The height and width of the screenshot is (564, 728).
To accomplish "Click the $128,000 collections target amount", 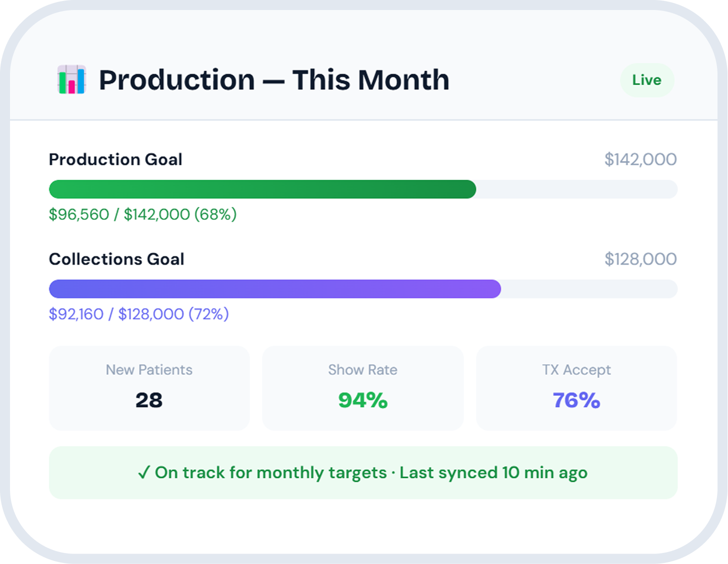I will (640, 259).
